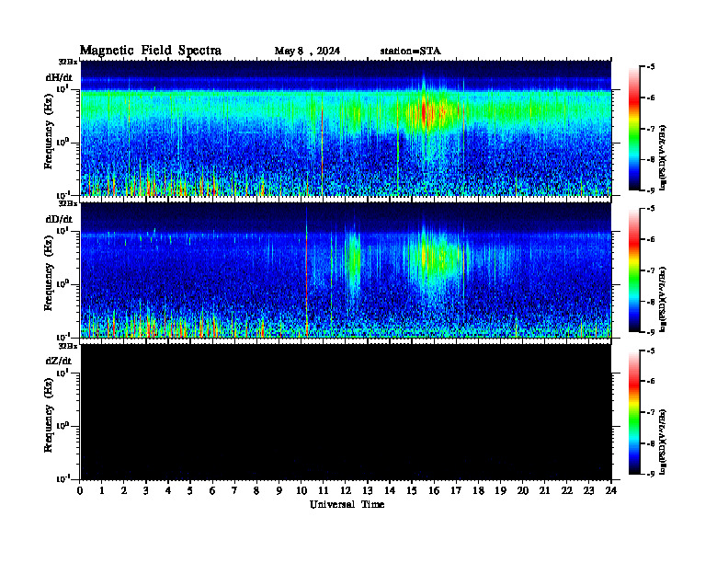Select the dH/dt spectrogram plot
The width and height of the screenshot is (728, 563).
pos(346,128)
